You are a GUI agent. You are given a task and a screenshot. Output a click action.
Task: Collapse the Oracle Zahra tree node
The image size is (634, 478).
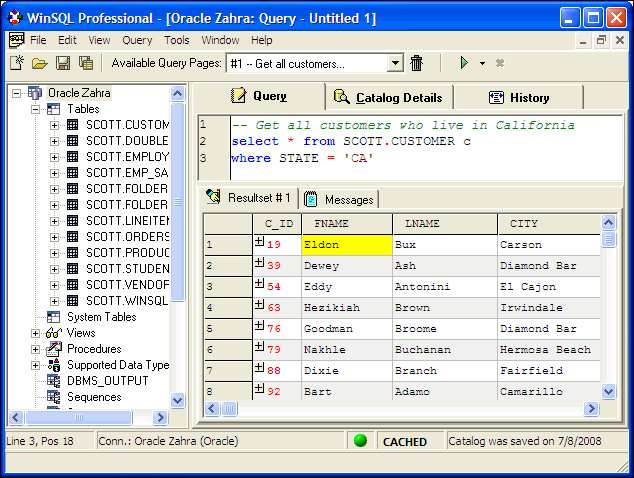point(17,93)
